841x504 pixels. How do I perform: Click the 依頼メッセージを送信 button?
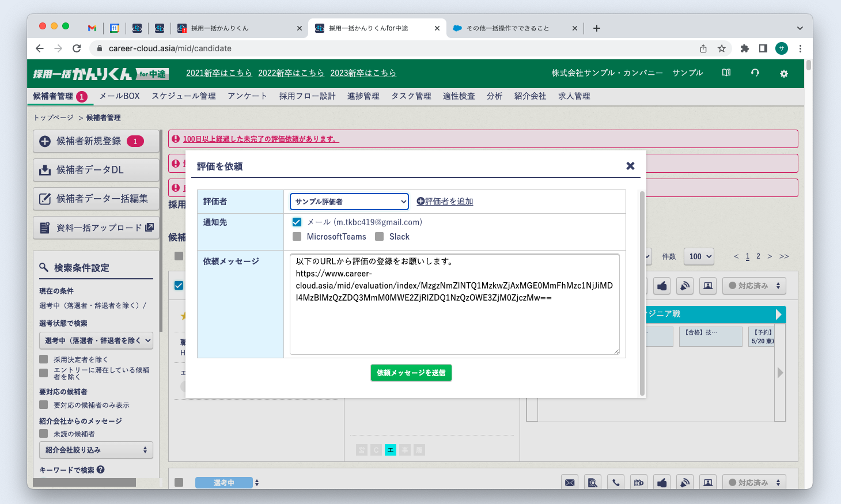(411, 373)
